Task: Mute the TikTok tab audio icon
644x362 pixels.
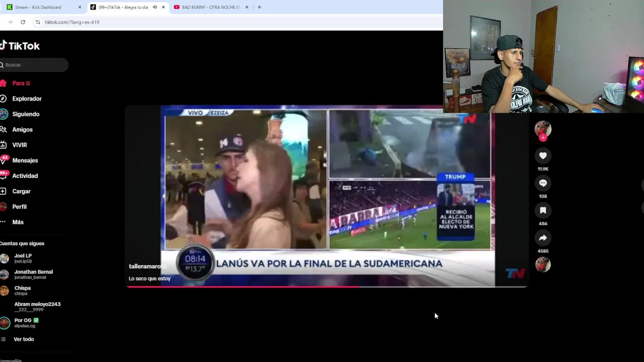Action: coord(155,7)
